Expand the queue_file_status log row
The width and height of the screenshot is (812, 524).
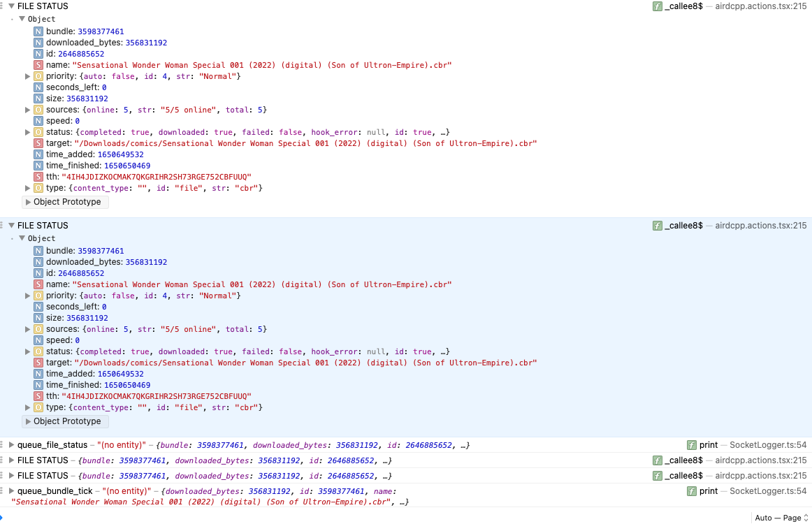11,445
